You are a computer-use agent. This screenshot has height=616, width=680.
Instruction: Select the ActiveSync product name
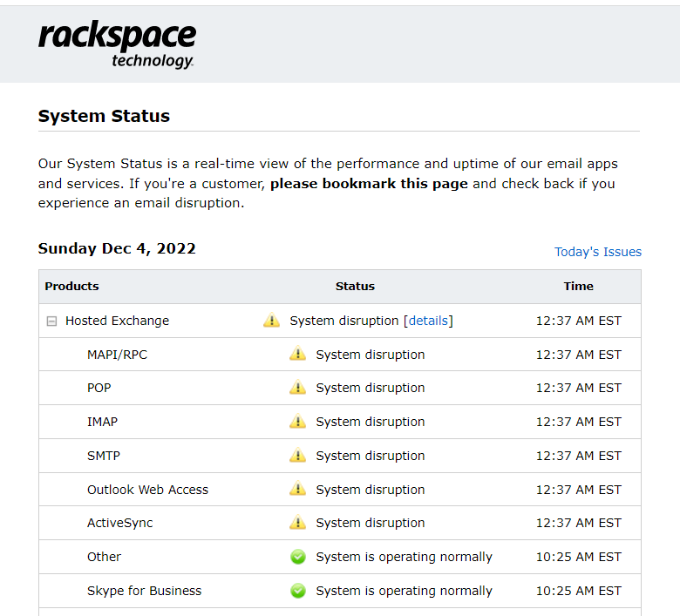point(119,524)
